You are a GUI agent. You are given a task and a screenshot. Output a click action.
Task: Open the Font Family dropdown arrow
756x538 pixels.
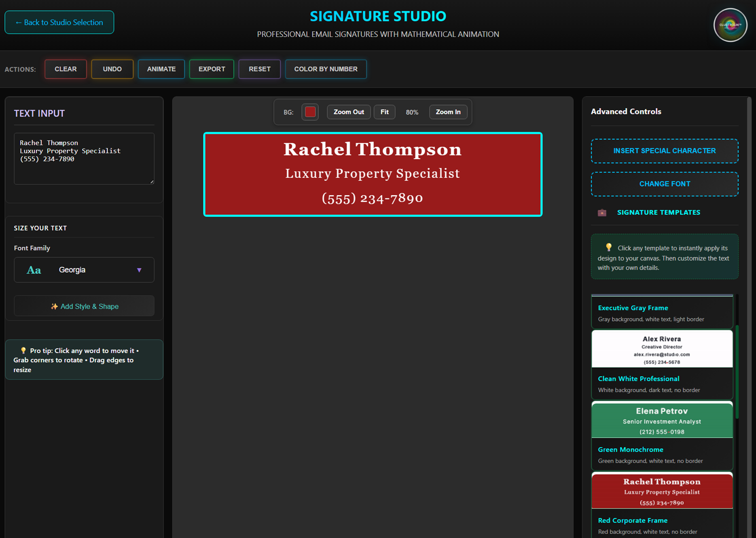(x=140, y=270)
